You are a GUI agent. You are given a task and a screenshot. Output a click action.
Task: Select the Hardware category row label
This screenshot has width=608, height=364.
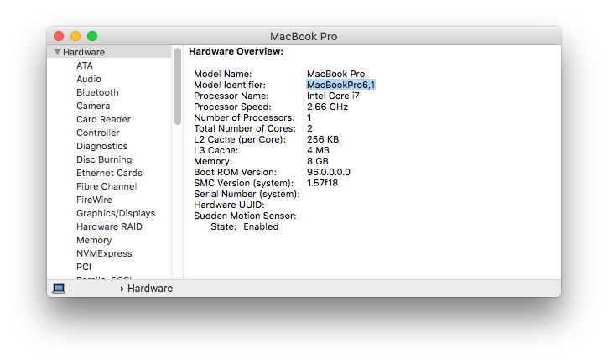click(84, 52)
